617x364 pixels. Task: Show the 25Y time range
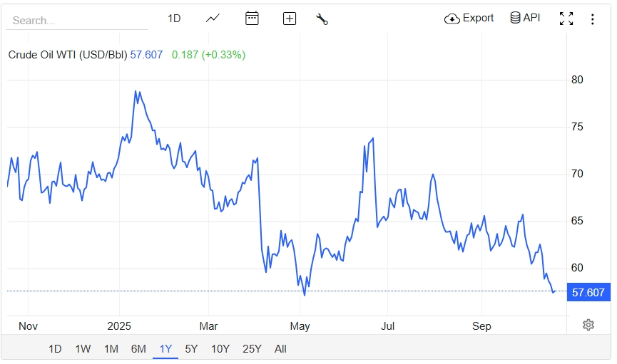pos(252,349)
